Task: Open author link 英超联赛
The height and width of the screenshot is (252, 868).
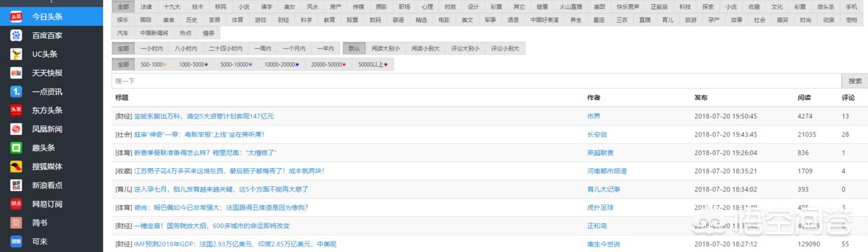Action: pos(600,153)
